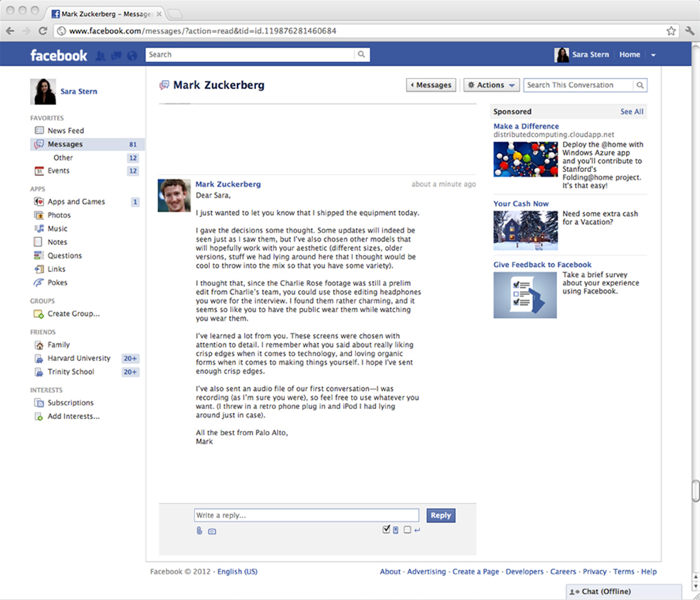This screenshot has height=600, width=700.
Task: Open Music in sidebar
Action: (x=57, y=229)
